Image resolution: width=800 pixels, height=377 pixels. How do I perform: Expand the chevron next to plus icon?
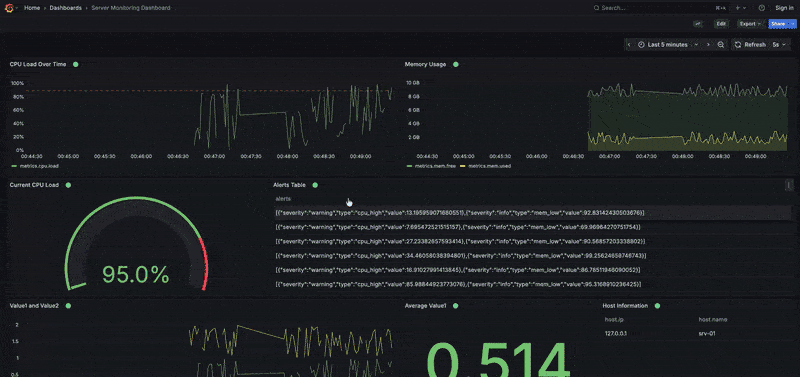(x=744, y=8)
